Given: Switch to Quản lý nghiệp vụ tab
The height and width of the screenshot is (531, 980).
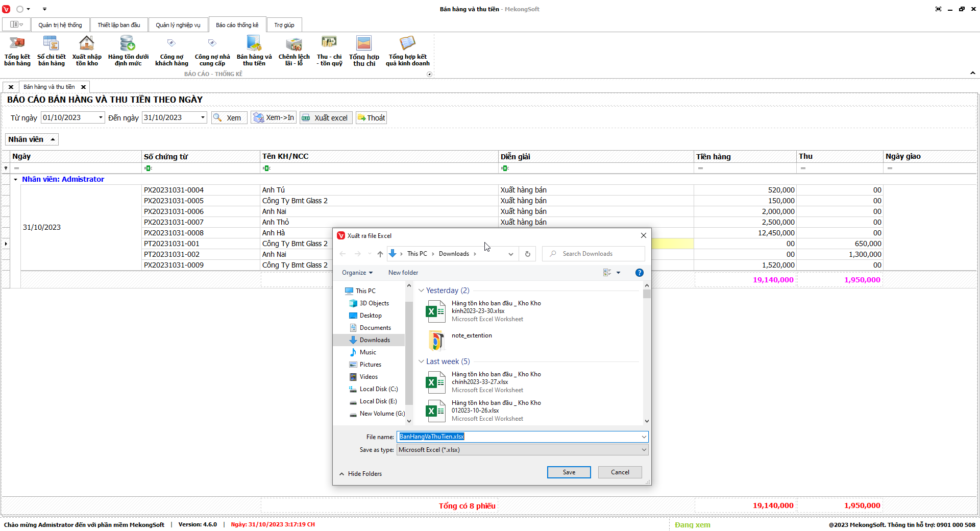Looking at the screenshot, I should (x=178, y=25).
